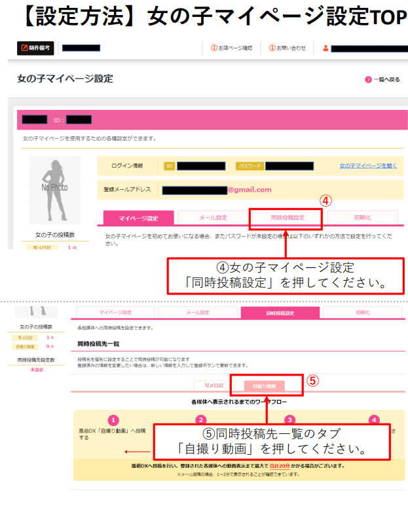Click the 女の子マイページ設定 page title
This screenshot has width=408, height=532.
[65, 79]
